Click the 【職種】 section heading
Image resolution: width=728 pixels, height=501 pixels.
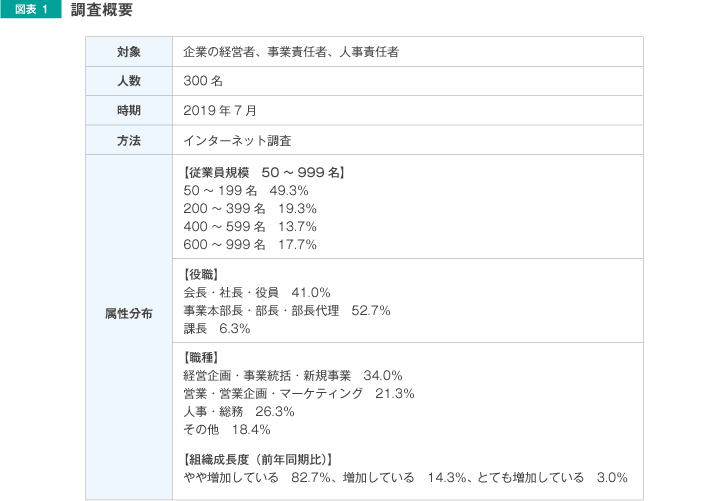pos(201,358)
